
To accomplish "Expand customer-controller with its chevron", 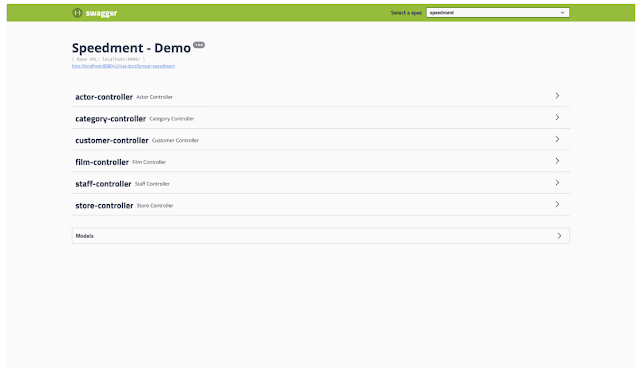I will [x=557, y=139].
